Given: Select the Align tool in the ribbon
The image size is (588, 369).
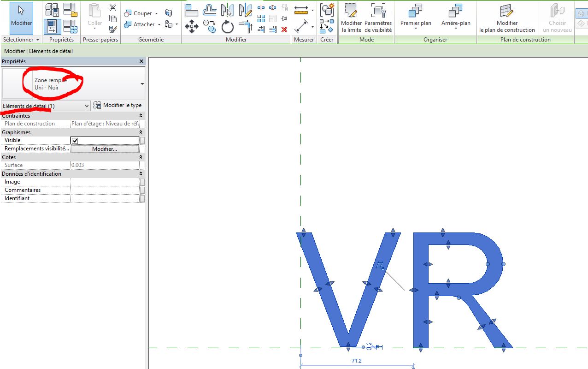Looking at the screenshot, I should tap(191, 9).
